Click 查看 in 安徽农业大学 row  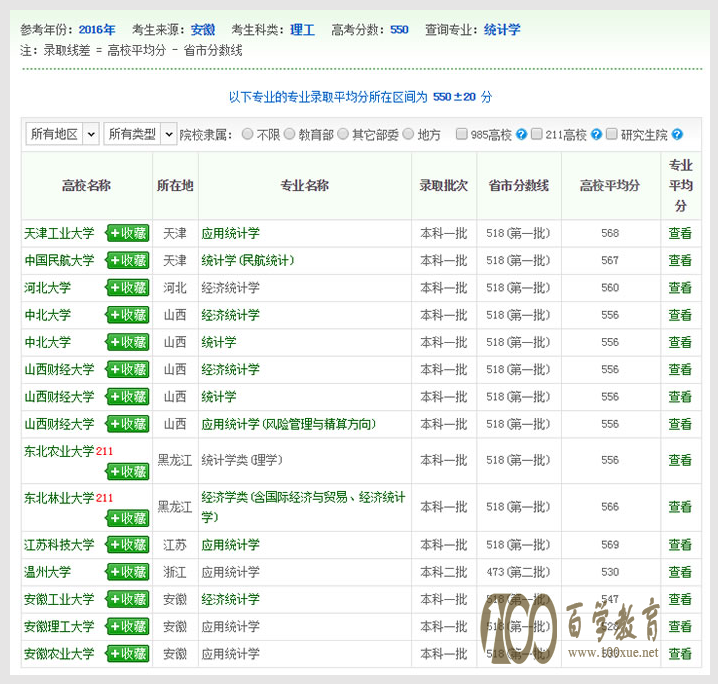click(680, 653)
